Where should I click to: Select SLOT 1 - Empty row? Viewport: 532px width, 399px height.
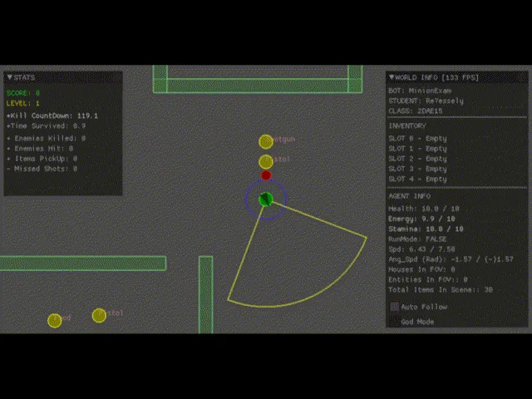pos(417,149)
